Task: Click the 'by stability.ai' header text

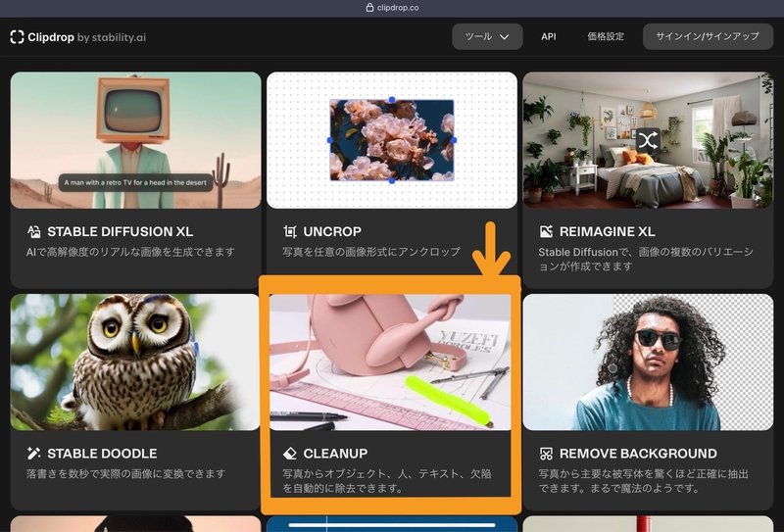Action: (112, 37)
